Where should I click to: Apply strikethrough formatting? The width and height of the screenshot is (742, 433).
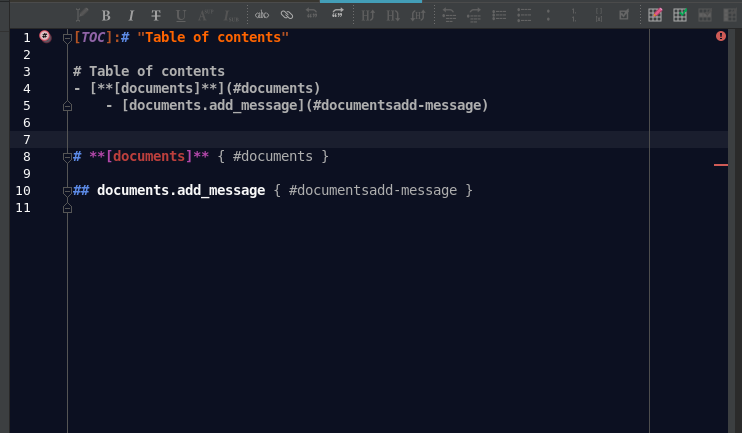156,16
